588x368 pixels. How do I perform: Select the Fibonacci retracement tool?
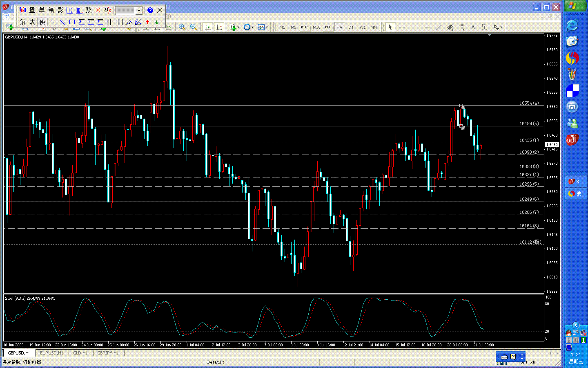tap(461, 27)
